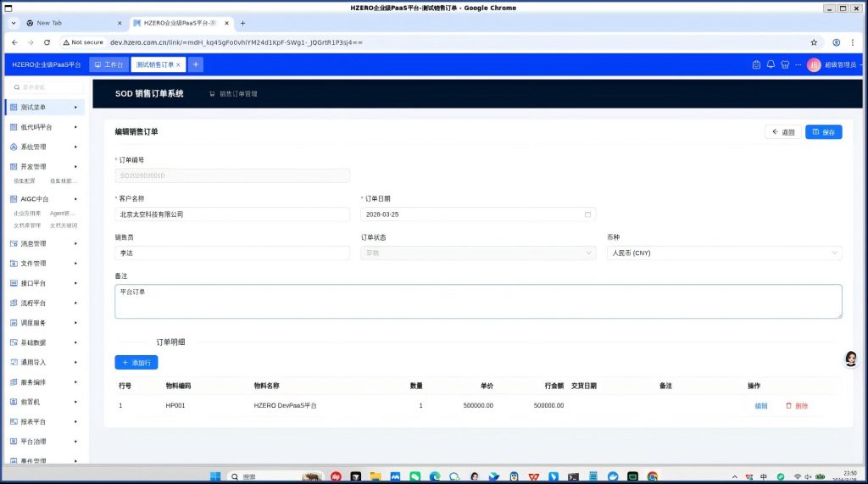868x484 pixels.
Task: Close the 测试销售订单 tab
Action: click(x=178, y=64)
